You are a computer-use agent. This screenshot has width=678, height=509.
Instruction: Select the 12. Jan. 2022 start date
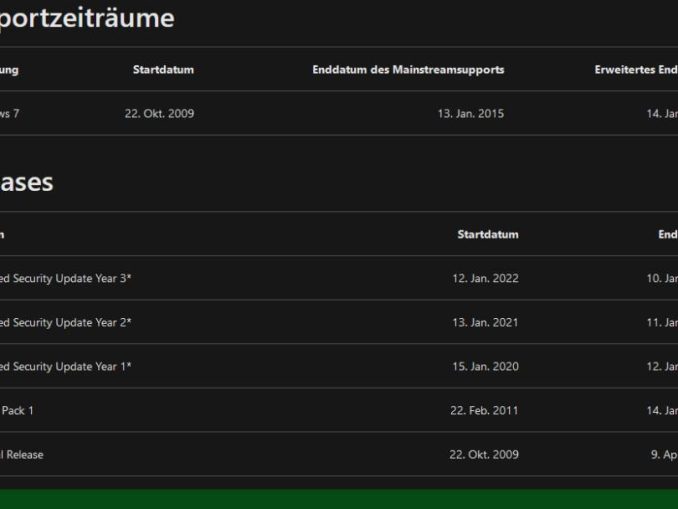(x=486, y=279)
